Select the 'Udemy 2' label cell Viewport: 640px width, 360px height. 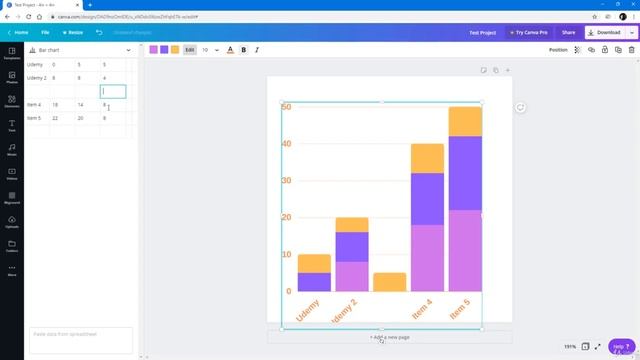click(x=37, y=78)
